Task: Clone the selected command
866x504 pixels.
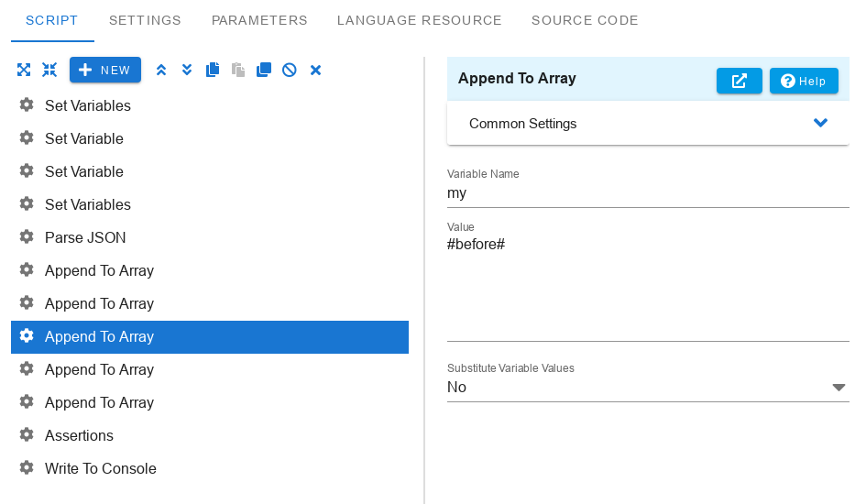Action: [264, 71]
